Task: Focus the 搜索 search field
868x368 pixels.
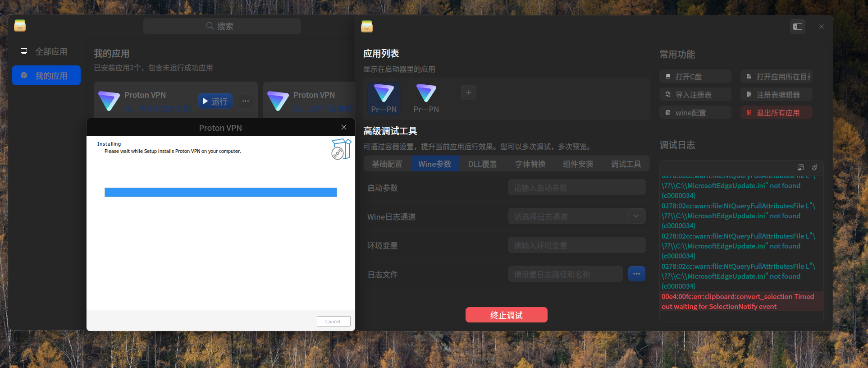Action: coord(222,26)
